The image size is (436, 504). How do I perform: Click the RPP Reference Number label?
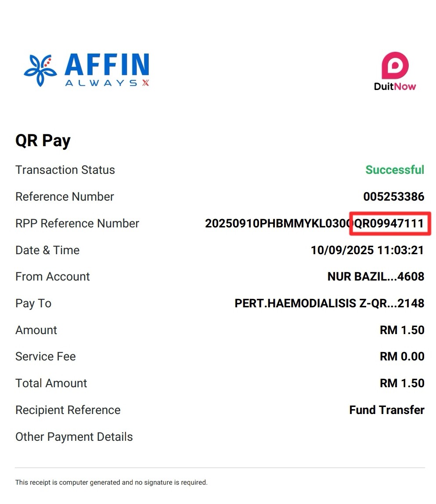[x=77, y=223]
